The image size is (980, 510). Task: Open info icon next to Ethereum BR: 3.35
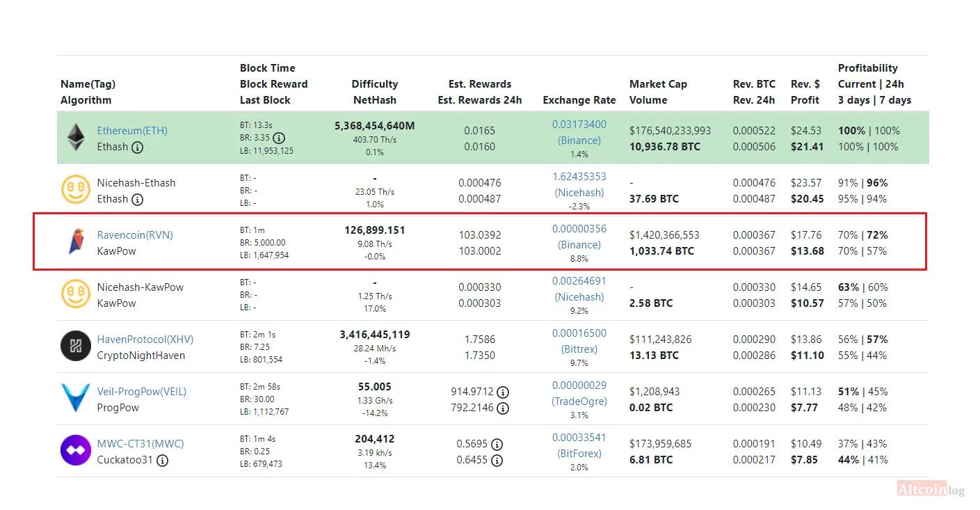click(x=279, y=138)
